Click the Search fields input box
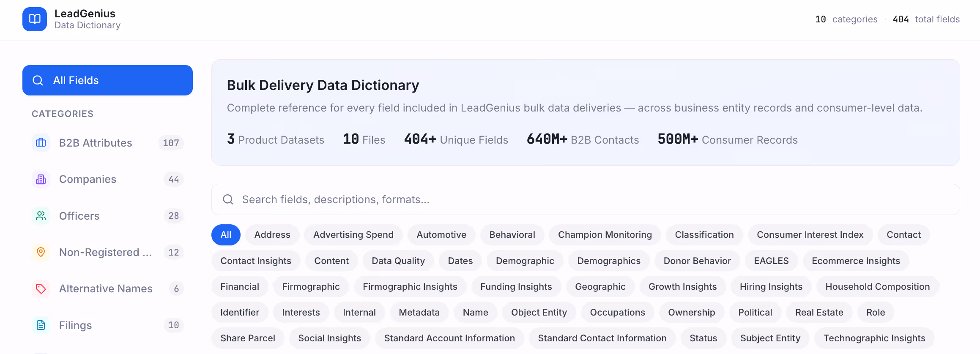980x354 pixels. coord(586,199)
